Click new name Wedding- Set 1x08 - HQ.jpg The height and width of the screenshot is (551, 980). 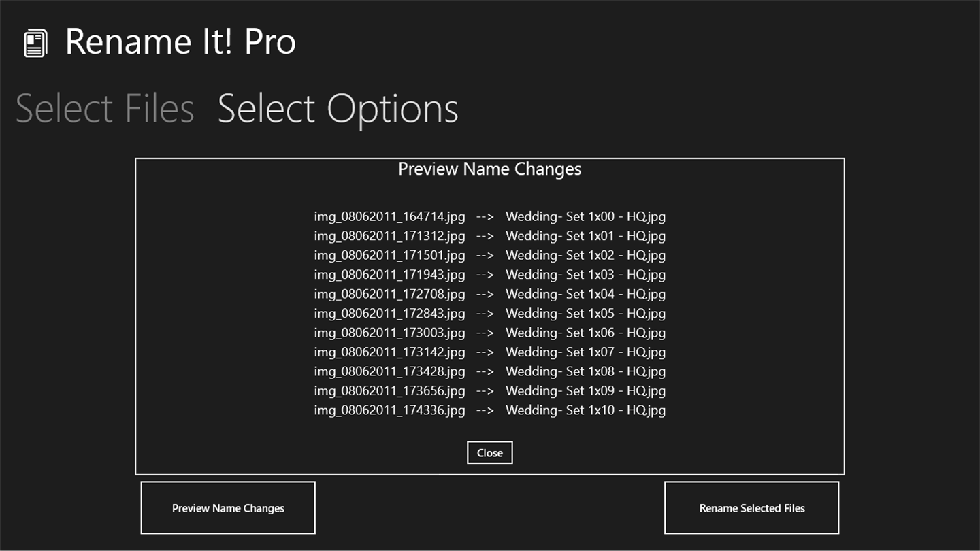[585, 371]
